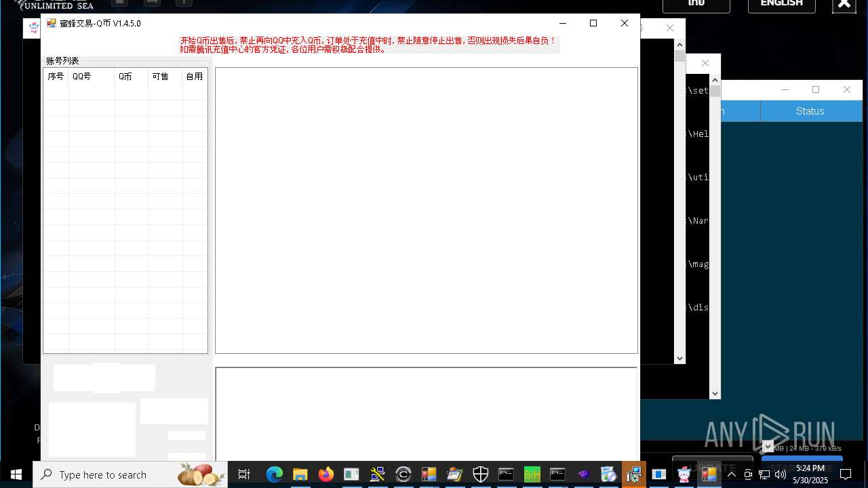Image resolution: width=868 pixels, height=488 pixels.
Task: Open the second command prompt taskbar icon
Action: point(557,474)
